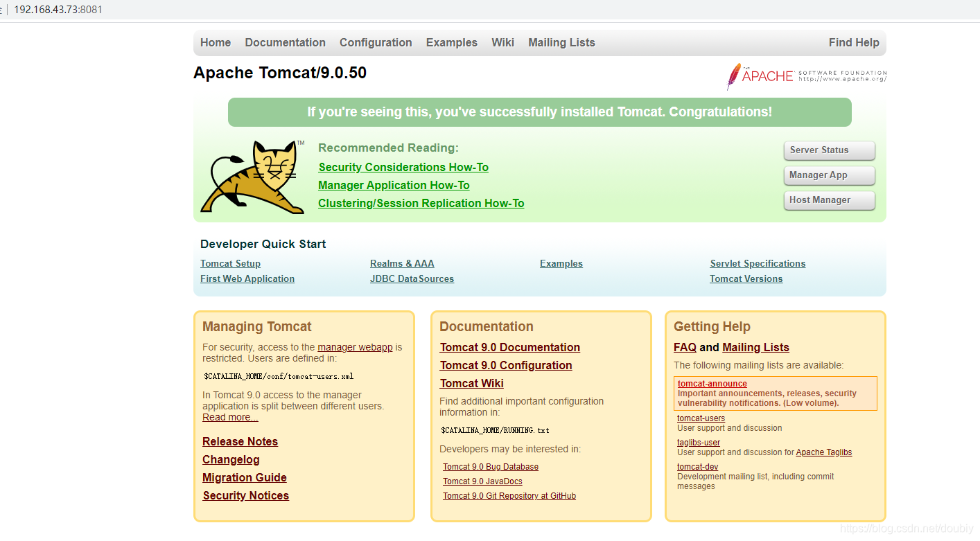980x541 pixels.
Task: Click the Apache Tomcat/9.0.50 heading
Action: pyautogui.click(x=280, y=73)
